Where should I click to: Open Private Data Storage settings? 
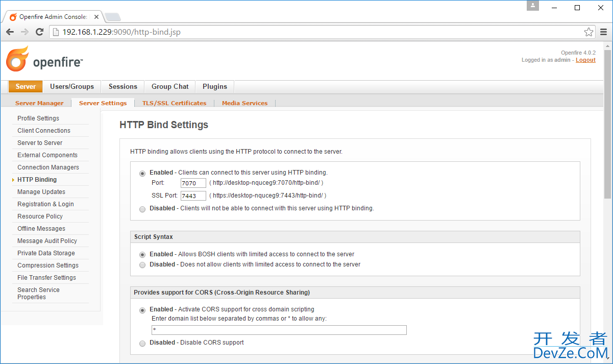tap(46, 253)
